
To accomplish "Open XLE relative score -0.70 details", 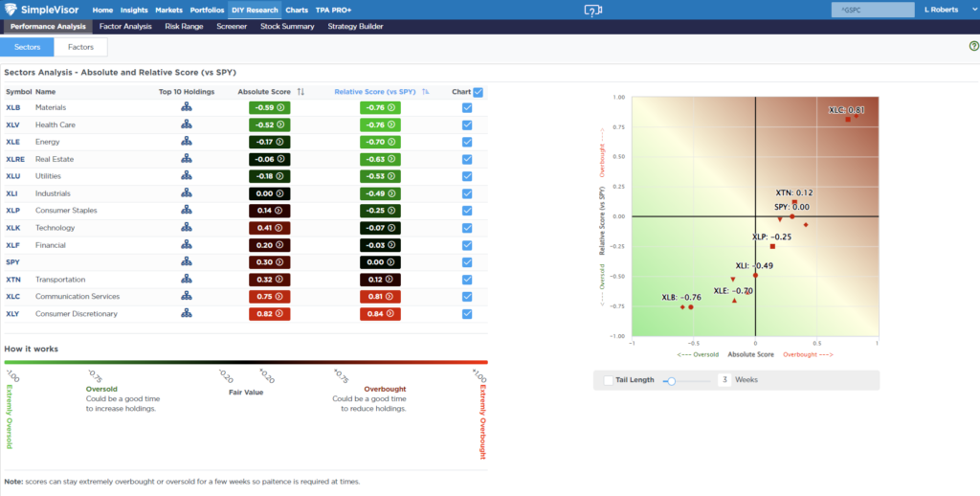I will [x=380, y=142].
